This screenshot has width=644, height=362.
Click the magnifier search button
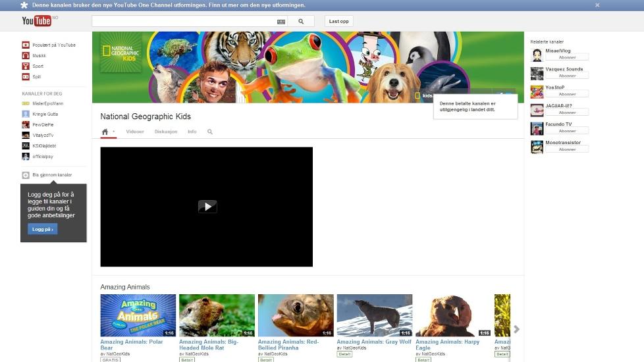(301, 21)
